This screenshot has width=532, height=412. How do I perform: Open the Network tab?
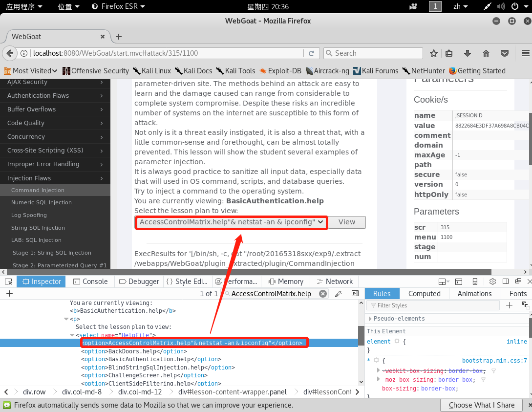(x=335, y=282)
